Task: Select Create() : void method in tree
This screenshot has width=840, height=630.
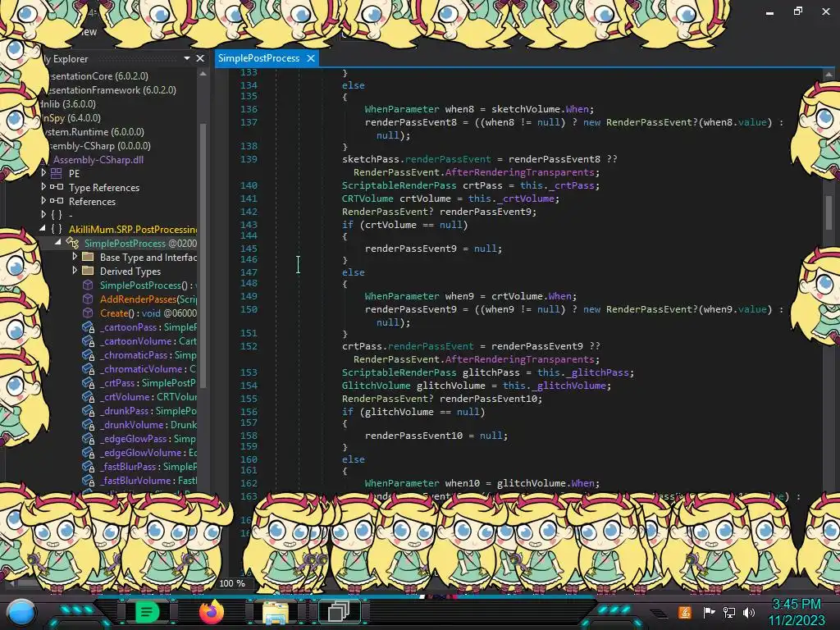Action: [148, 313]
